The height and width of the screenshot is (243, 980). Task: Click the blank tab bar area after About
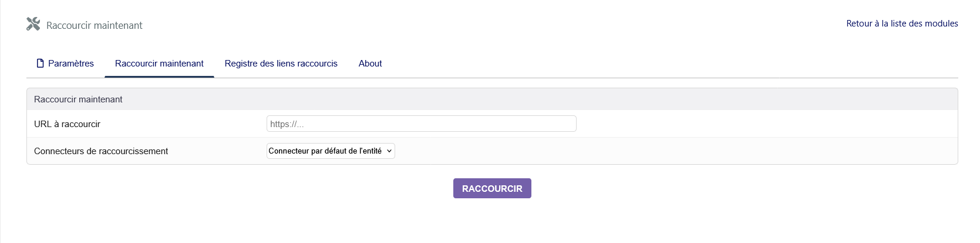(675, 64)
